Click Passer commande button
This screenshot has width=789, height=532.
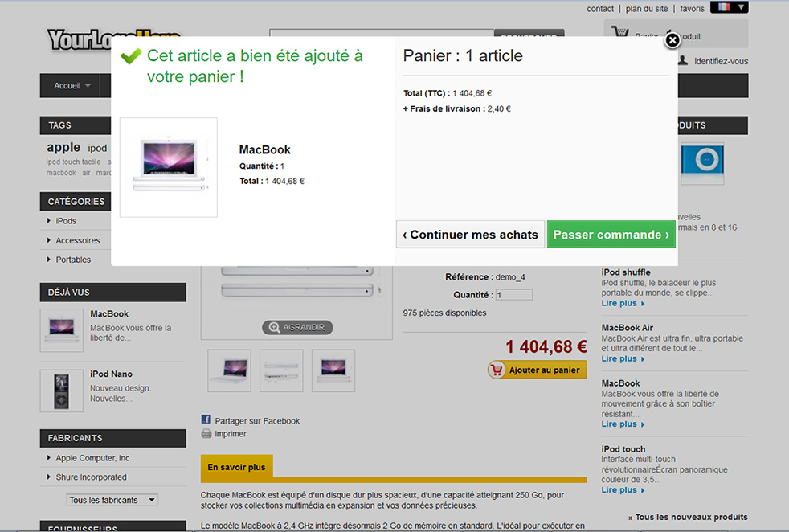pyautogui.click(x=611, y=235)
